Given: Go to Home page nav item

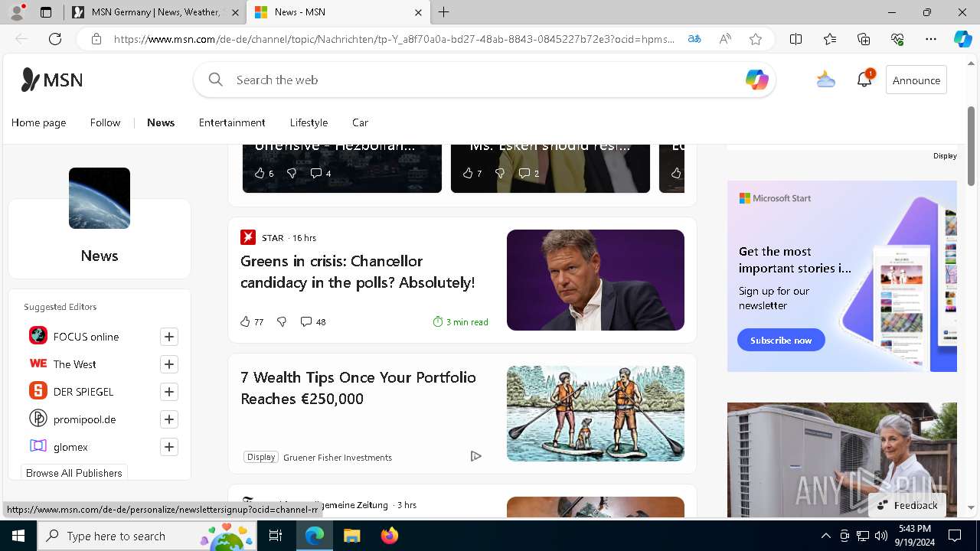Looking at the screenshot, I should coord(38,122).
